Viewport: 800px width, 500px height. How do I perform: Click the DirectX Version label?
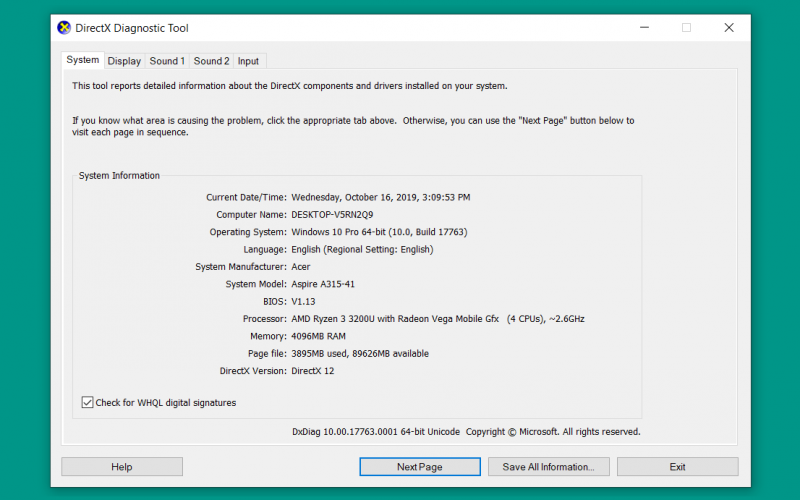254,371
